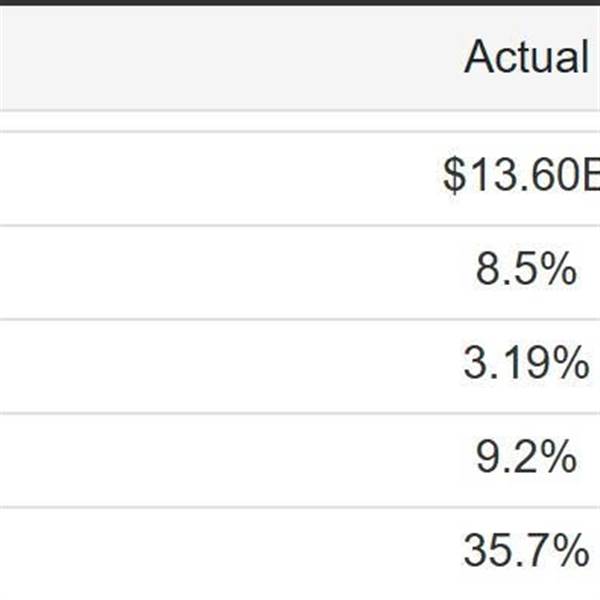The image size is (600, 600).
Task: Select the 3.19% value cell
Action: coord(526,365)
